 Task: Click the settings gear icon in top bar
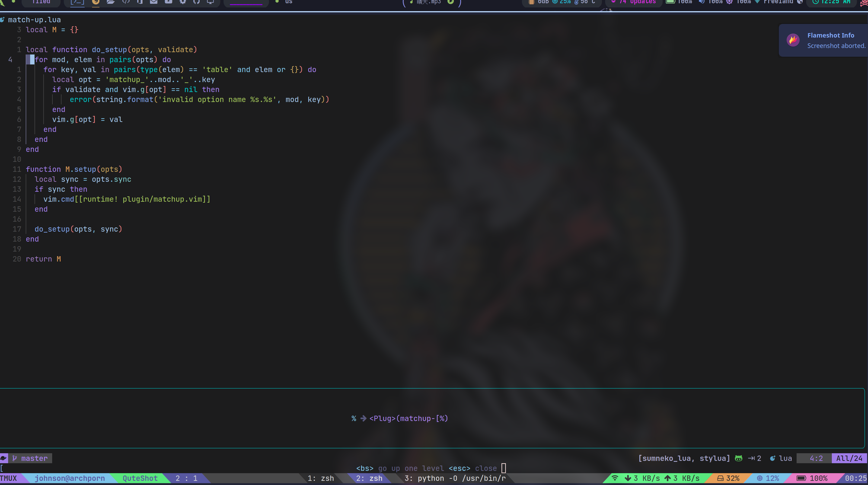coord(183,2)
